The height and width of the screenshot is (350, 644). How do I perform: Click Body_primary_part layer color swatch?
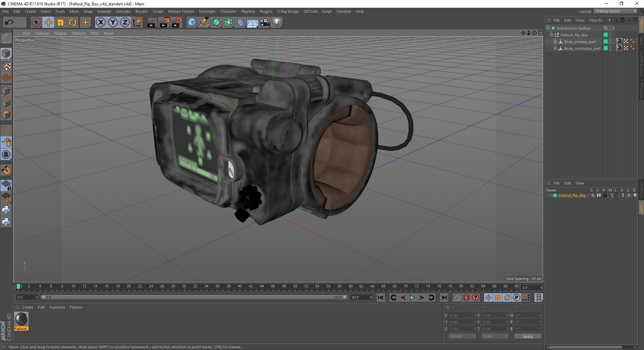tap(606, 42)
